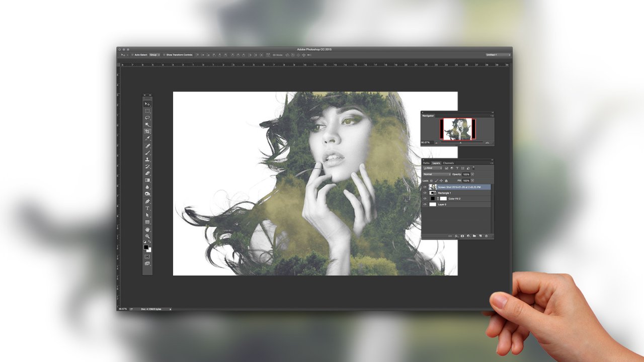Click the Delete Layer trash icon
644x362 pixels.
tap(487, 235)
